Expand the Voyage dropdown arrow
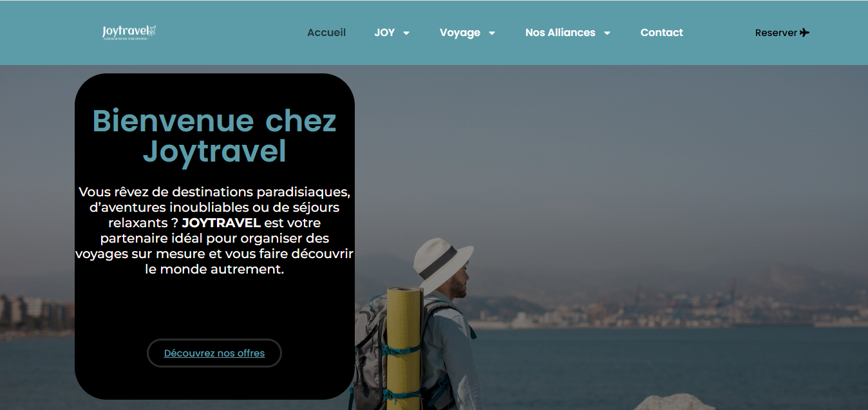The width and height of the screenshot is (868, 410). (x=492, y=33)
